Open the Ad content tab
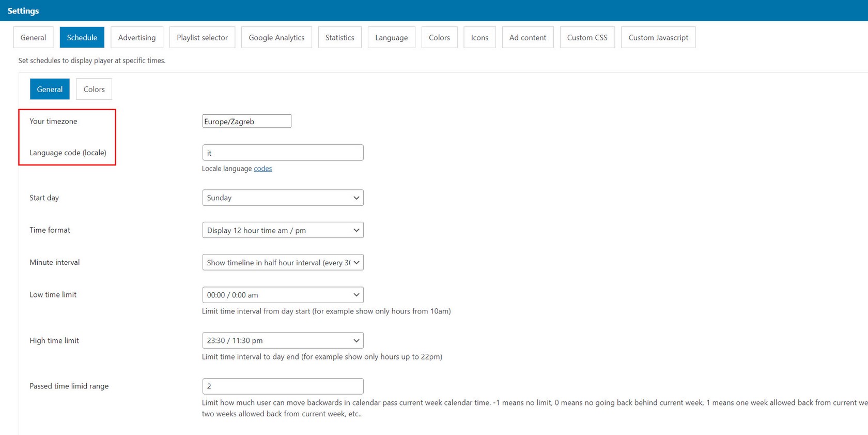Screen dimensions: 868x435 click(528, 37)
